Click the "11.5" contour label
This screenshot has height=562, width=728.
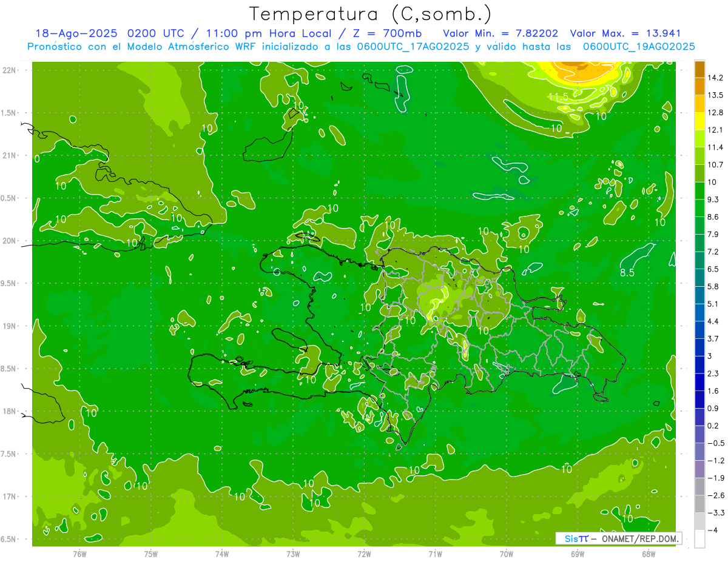pyautogui.click(x=558, y=96)
